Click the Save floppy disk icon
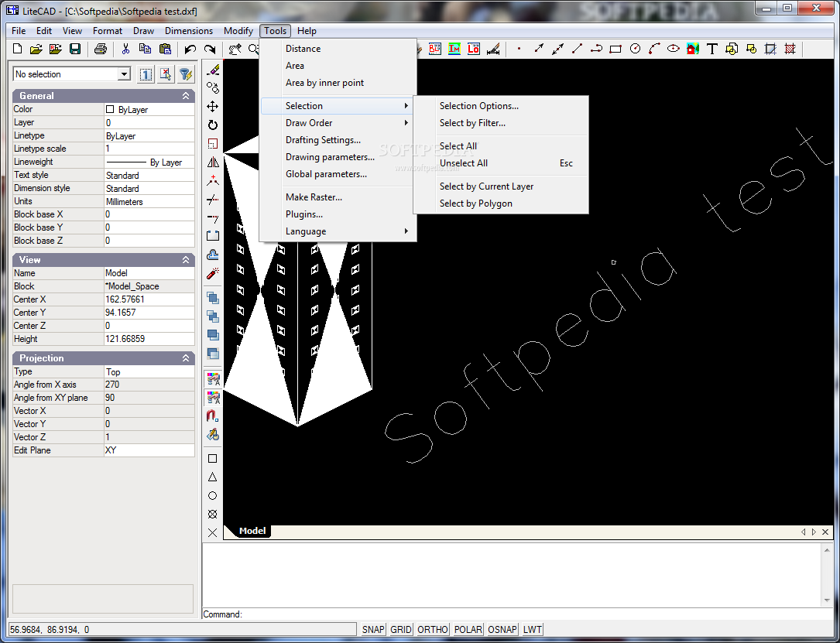The height and width of the screenshot is (643, 840). 75,50
